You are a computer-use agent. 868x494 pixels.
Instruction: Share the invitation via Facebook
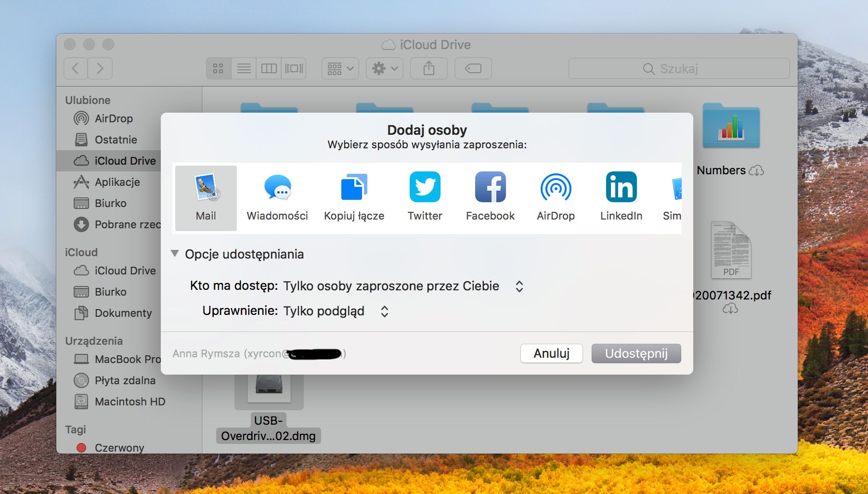click(x=490, y=198)
